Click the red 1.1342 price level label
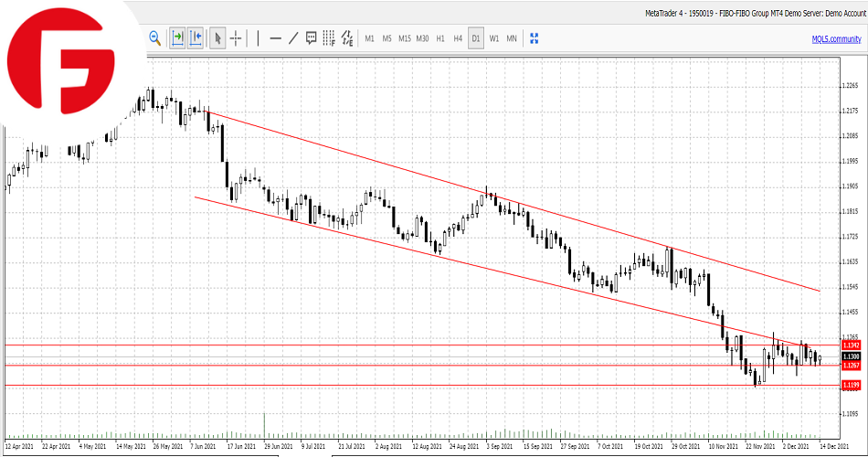The height and width of the screenshot is (457, 868). tap(852, 345)
